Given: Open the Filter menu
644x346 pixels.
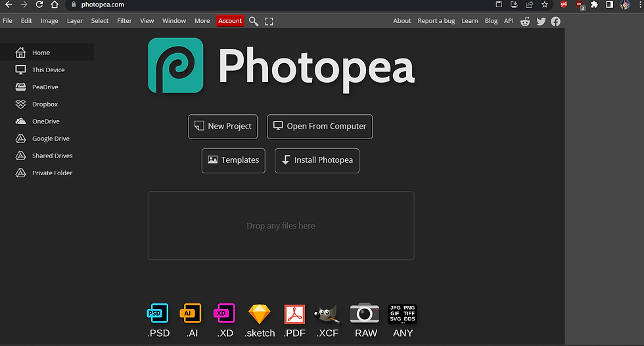Looking at the screenshot, I should tap(124, 21).
